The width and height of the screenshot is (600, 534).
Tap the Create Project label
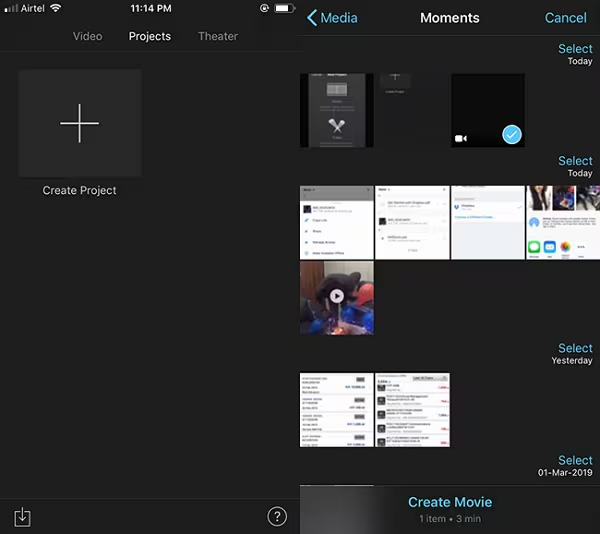click(79, 190)
